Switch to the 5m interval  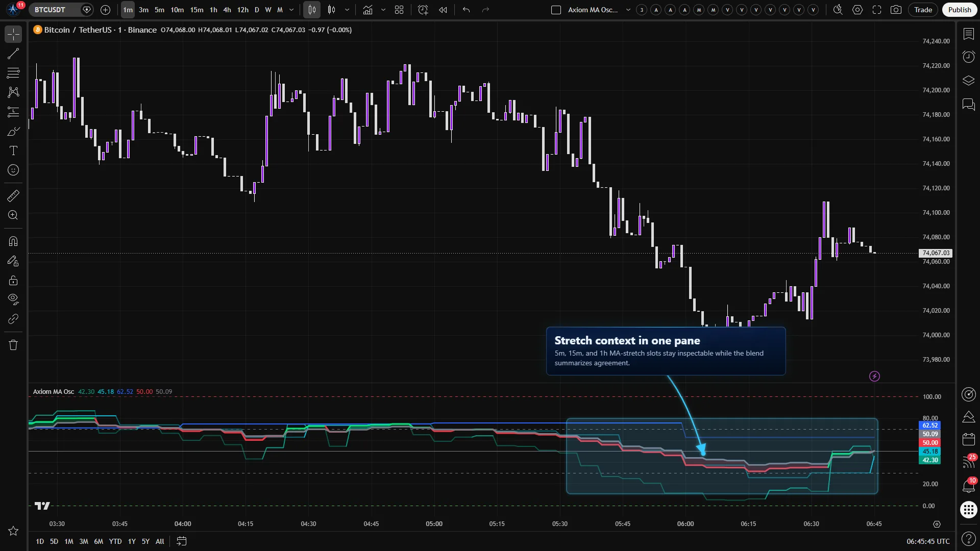pyautogui.click(x=159, y=10)
